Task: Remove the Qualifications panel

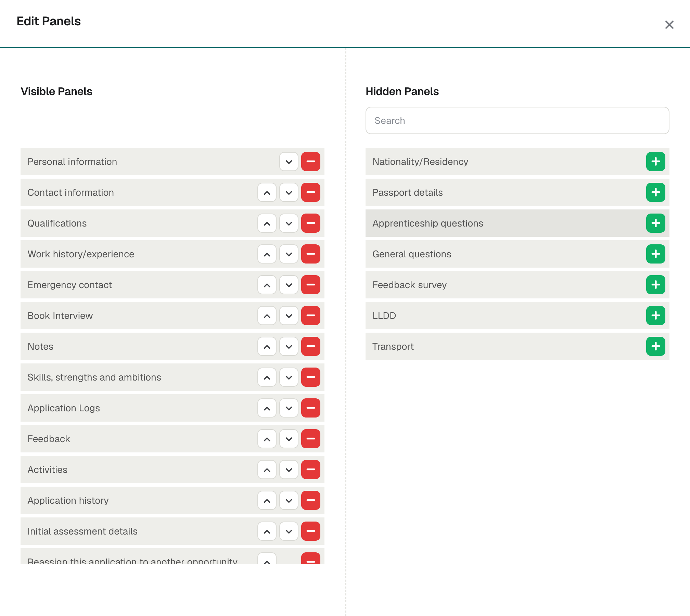Action: tap(311, 223)
